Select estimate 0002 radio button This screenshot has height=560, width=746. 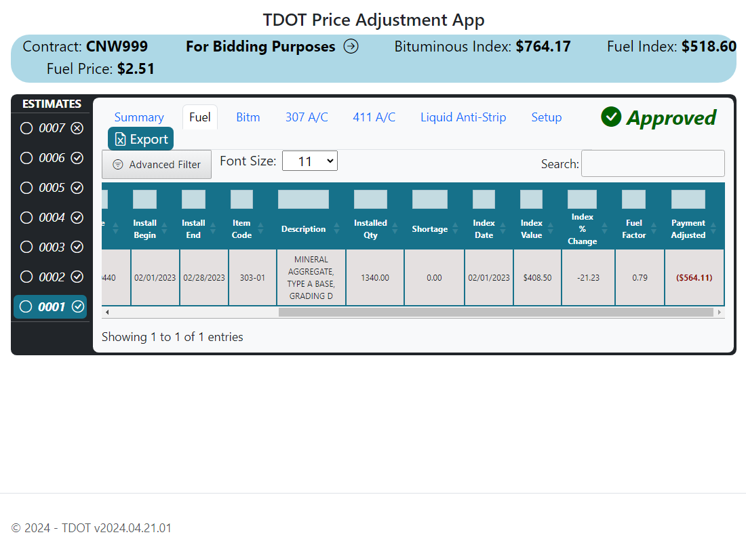[x=26, y=277]
